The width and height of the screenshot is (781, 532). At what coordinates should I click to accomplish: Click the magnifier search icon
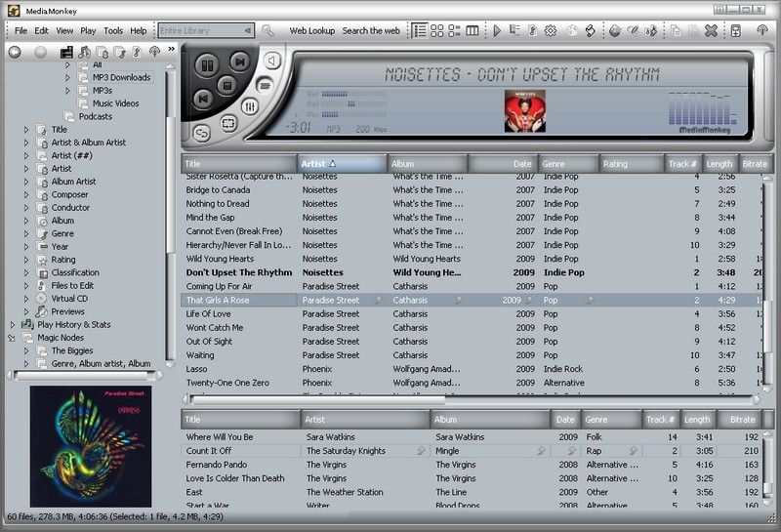(x=268, y=30)
